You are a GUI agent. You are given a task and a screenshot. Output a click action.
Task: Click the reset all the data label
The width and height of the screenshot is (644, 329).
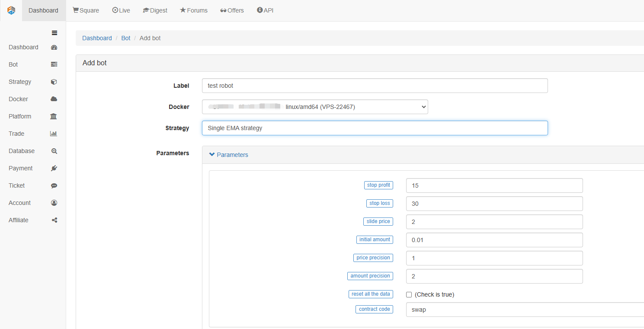(371, 294)
